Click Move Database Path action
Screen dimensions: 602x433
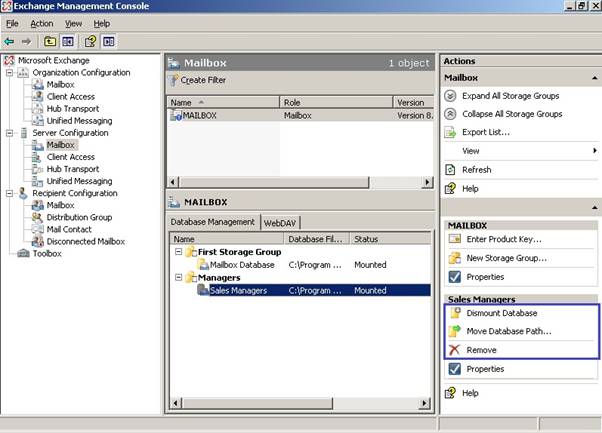pyautogui.click(x=509, y=331)
